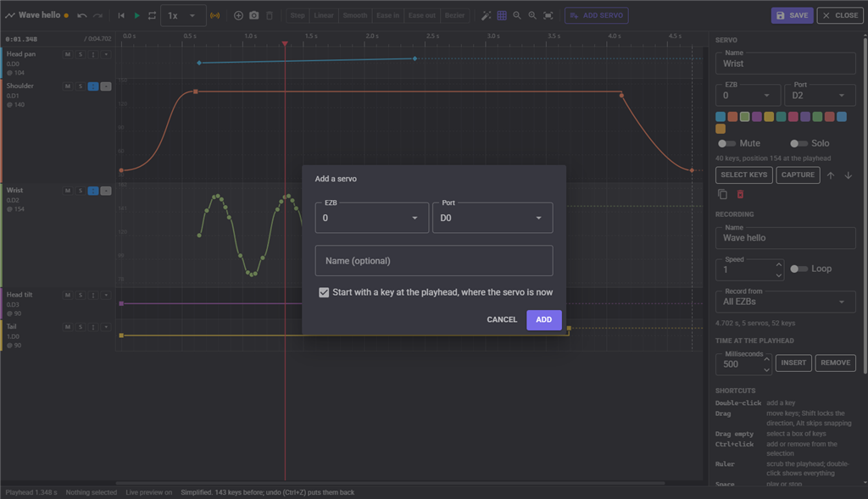Start playback with the play icon

136,15
